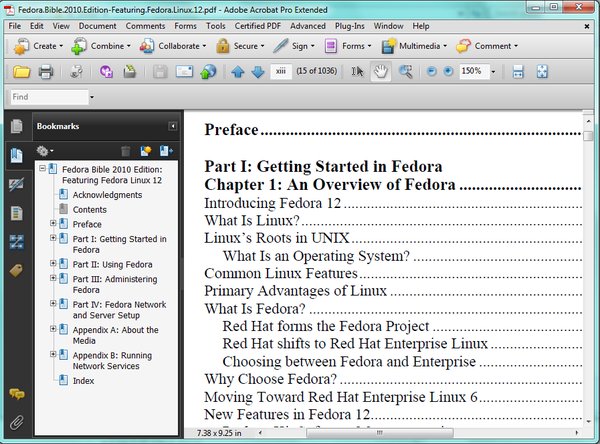Expand the Preface bookmark
The height and width of the screenshot is (444, 600).
coord(53,223)
